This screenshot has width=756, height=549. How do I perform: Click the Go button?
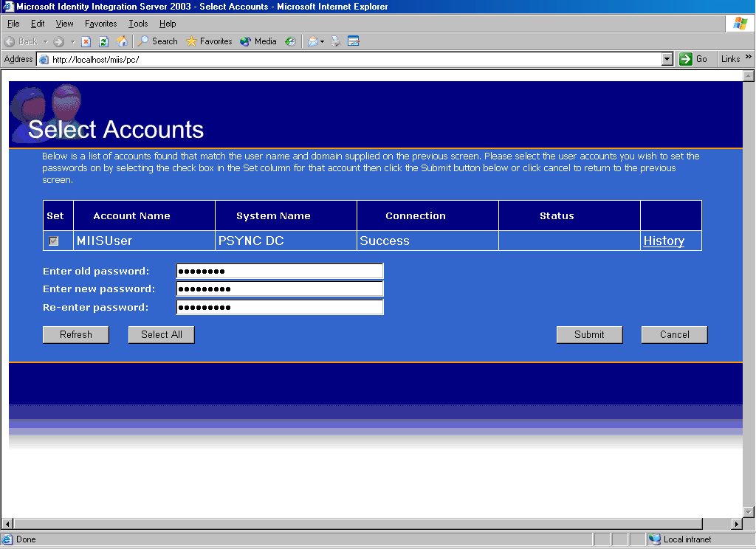(x=693, y=59)
